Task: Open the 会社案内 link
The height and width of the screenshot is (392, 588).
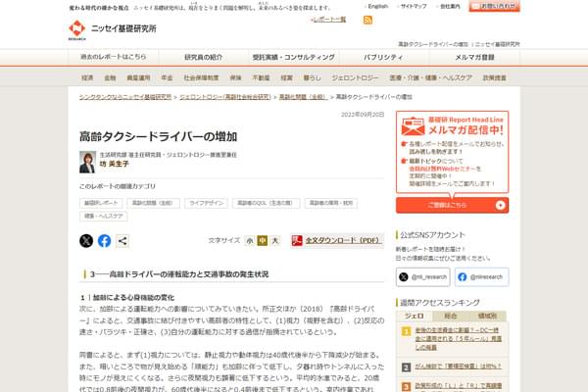Action: (x=450, y=7)
